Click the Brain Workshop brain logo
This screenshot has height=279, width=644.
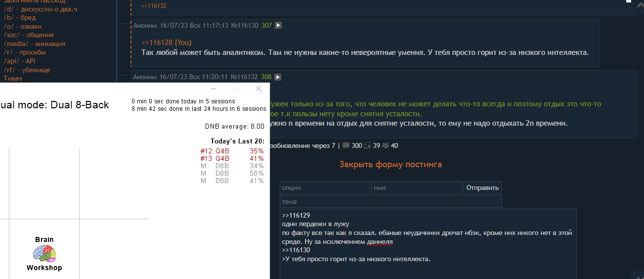pos(44,254)
